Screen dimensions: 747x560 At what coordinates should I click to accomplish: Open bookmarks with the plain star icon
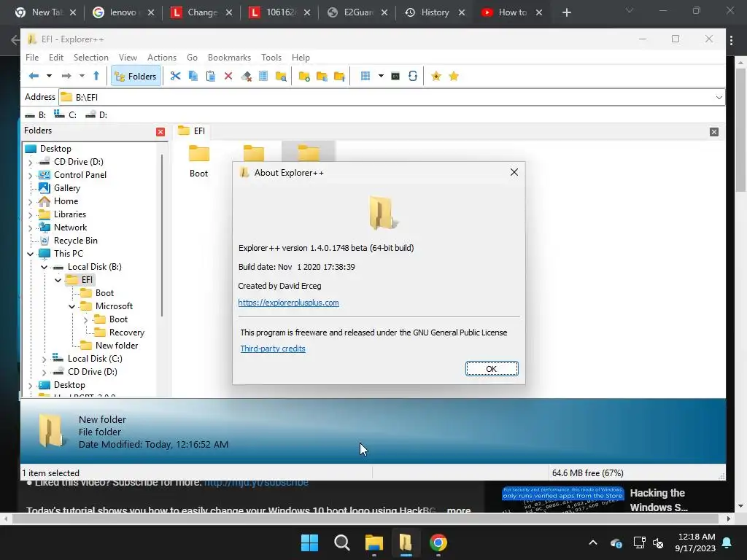[x=454, y=76]
